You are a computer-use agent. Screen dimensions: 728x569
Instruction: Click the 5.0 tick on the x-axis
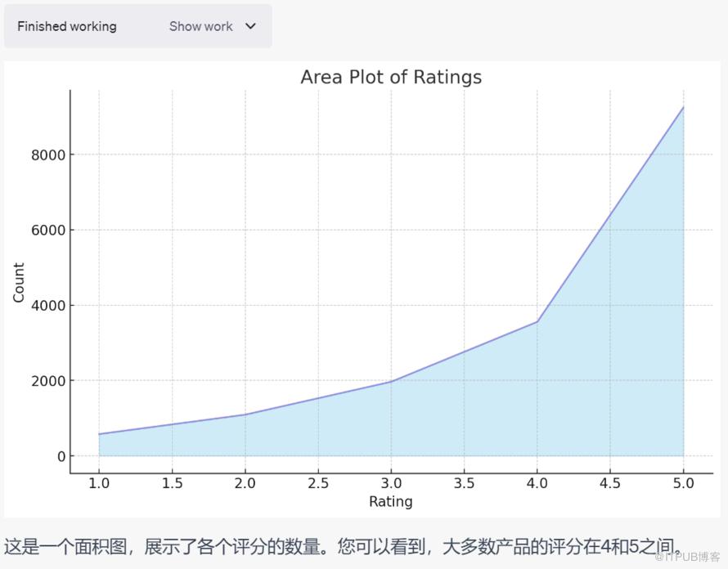click(x=683, y=483)
